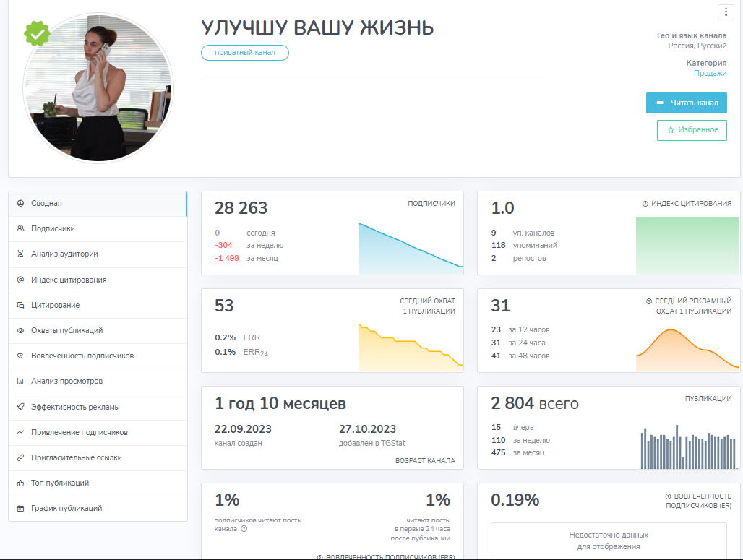Click the orange advertising reach chart
This screenshot has height=560, width=743.
point(687,350)
